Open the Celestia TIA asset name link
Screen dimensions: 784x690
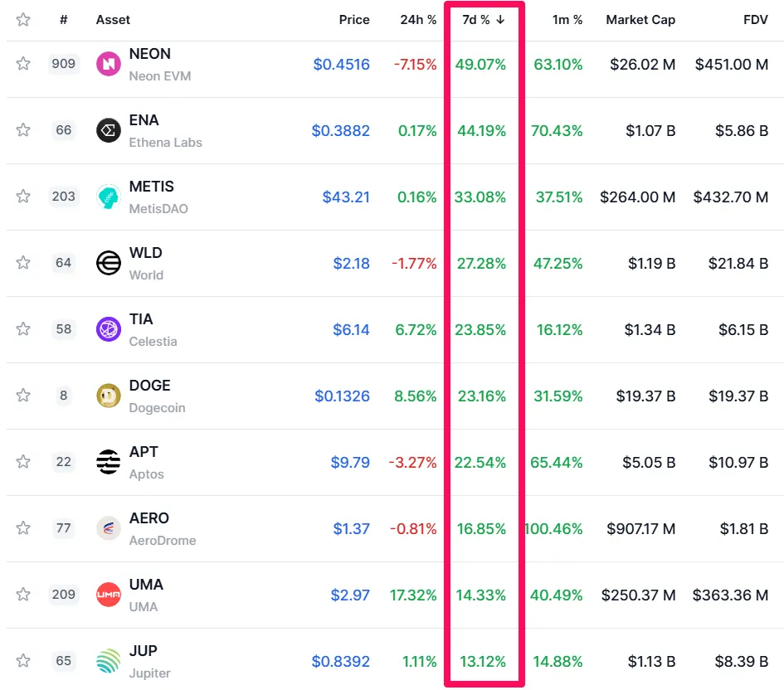click(141, 319)
